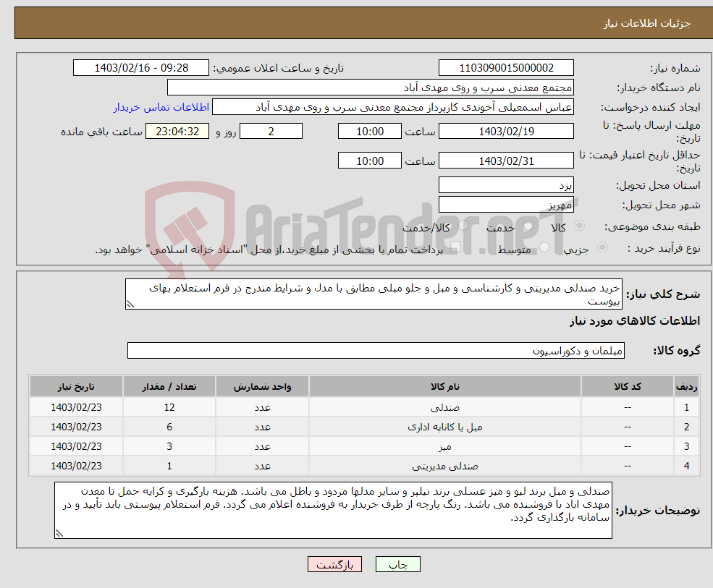Click the میز item name in row 3
The height and width of the screenshot is (588, 713).
444,447
